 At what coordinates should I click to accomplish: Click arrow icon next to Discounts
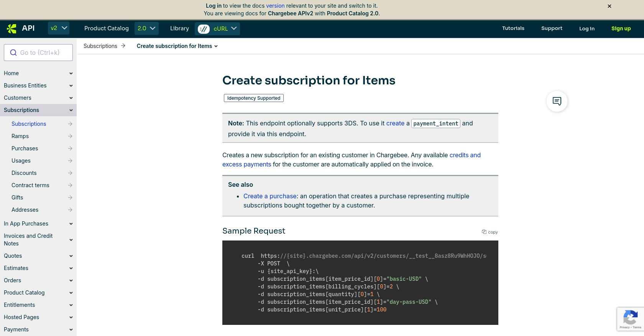tap(70, 173)
